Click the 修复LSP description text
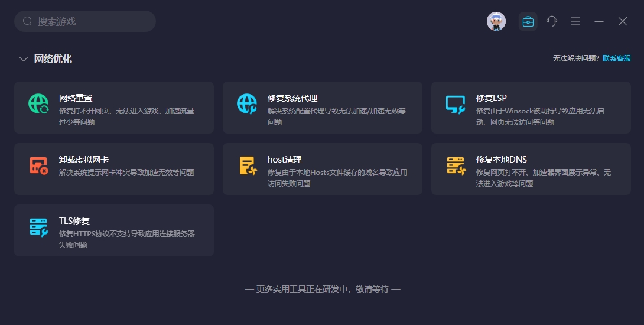Screen dimensions: 644x325 [x=540, y=116]
